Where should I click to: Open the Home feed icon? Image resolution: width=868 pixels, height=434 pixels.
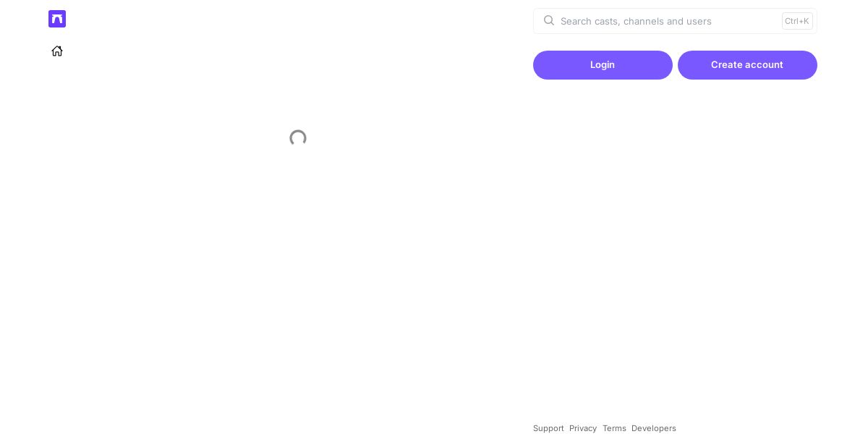pos(57,51)
